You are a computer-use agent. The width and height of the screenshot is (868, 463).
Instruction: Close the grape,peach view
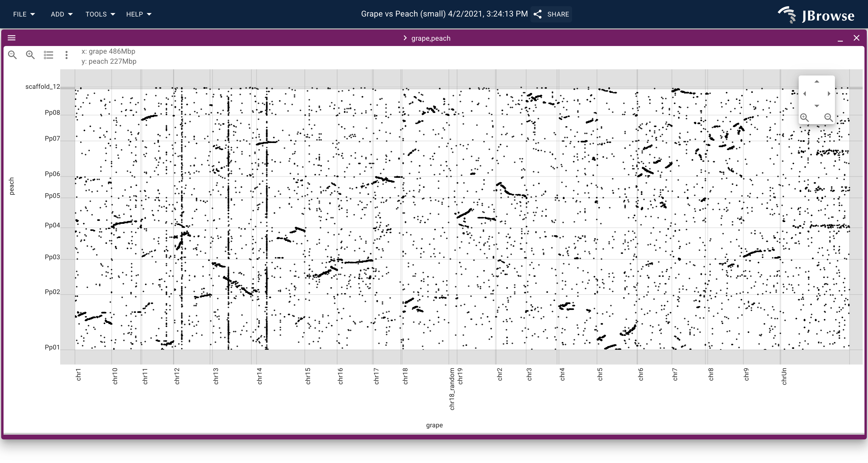(856, 38)
